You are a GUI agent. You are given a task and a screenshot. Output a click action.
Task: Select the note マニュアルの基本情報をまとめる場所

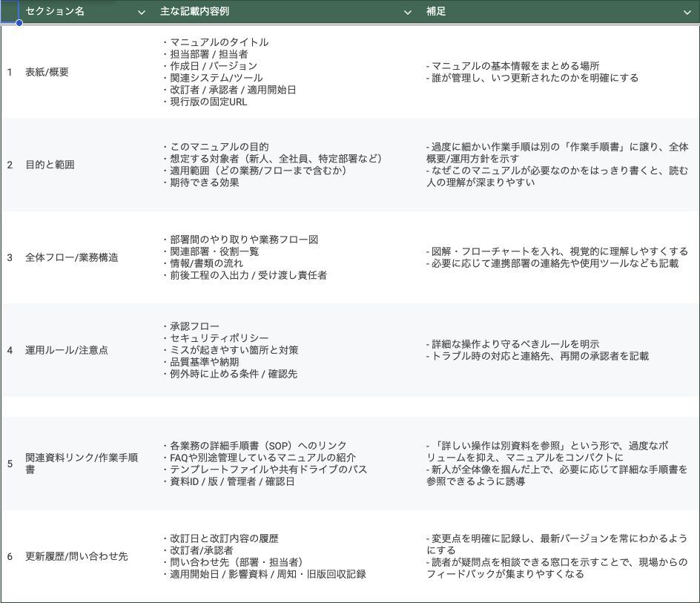(560, 72)
